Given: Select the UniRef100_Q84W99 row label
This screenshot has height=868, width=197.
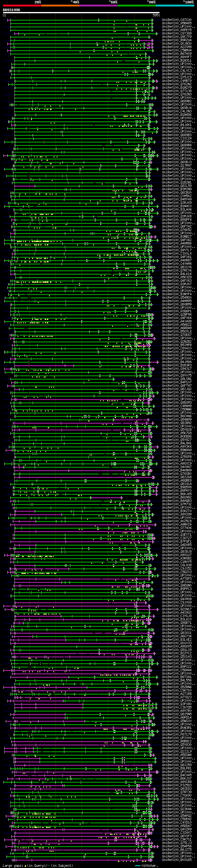Looking at the screenshot, I should [x=177, y=419].
